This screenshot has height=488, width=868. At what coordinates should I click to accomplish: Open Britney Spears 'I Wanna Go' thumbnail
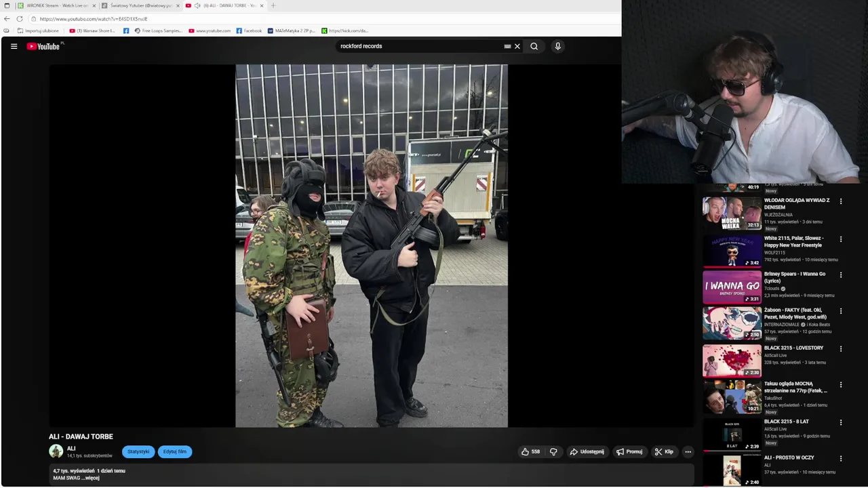click(x=732, y=287)
